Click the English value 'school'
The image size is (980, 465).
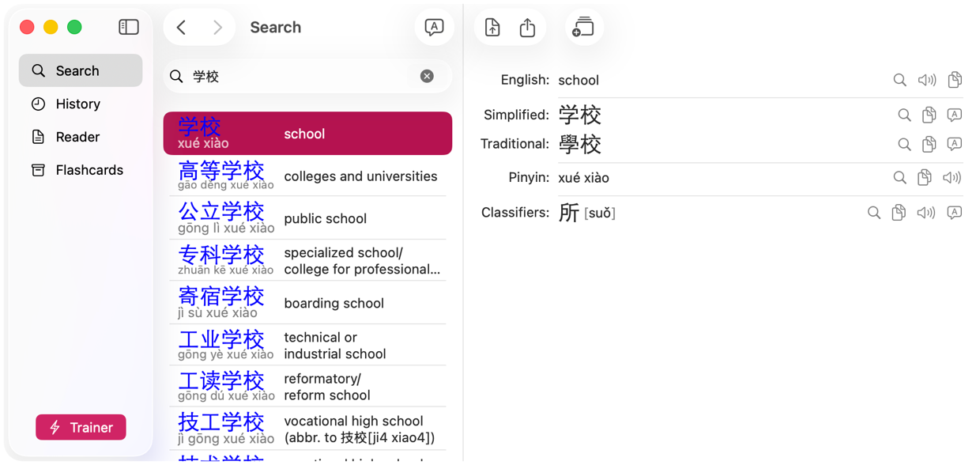(579, 80)
